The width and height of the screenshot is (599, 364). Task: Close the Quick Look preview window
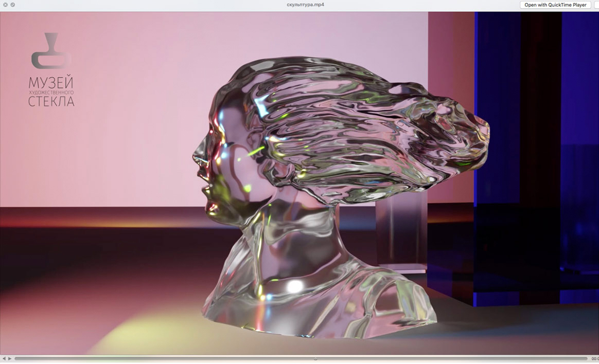click(x=5, y=5)
